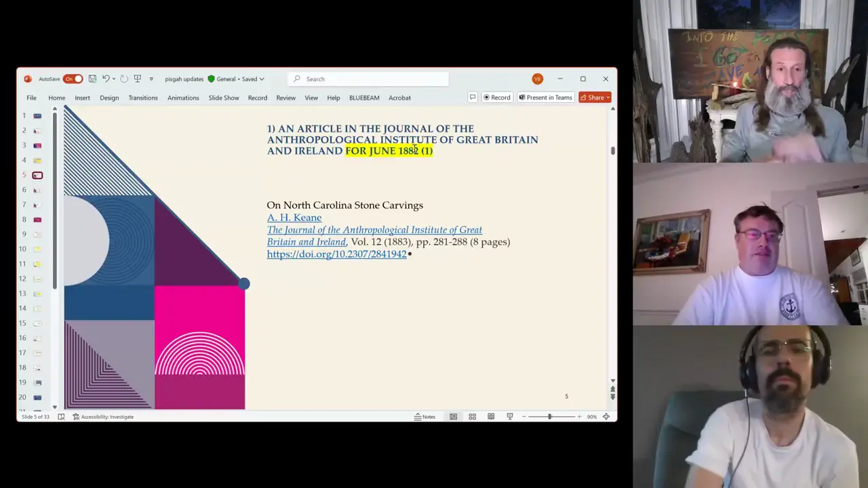Click the highlighted 'FOR JUNE 1882 (1)' title text
868x488 pixels.
[x=389, y=150]
